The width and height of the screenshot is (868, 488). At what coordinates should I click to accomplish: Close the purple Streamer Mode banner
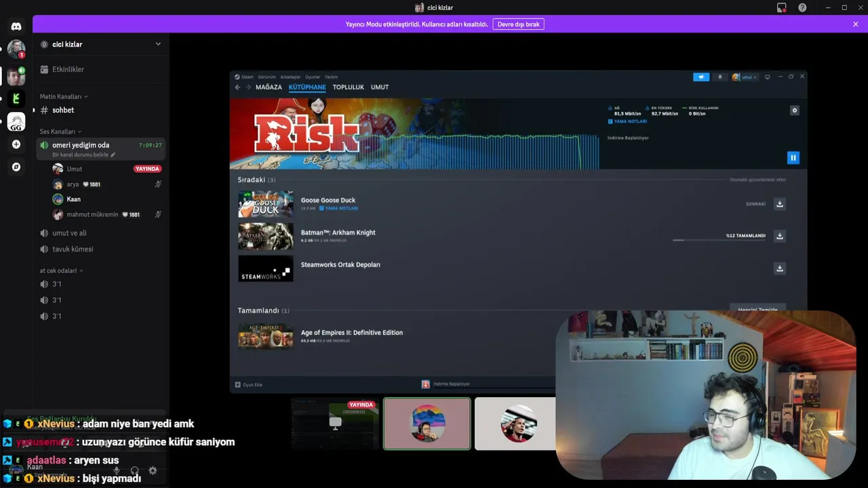pyautogui.click(x=856, y=24)
